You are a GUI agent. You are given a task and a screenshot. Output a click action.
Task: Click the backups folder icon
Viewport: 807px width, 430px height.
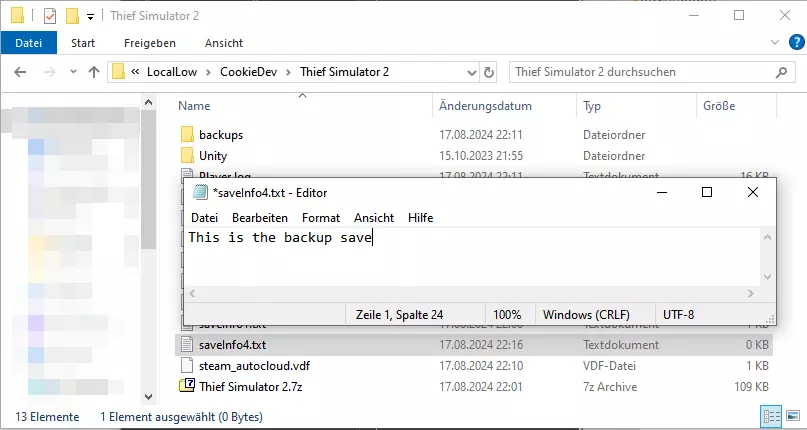(187, 134)
